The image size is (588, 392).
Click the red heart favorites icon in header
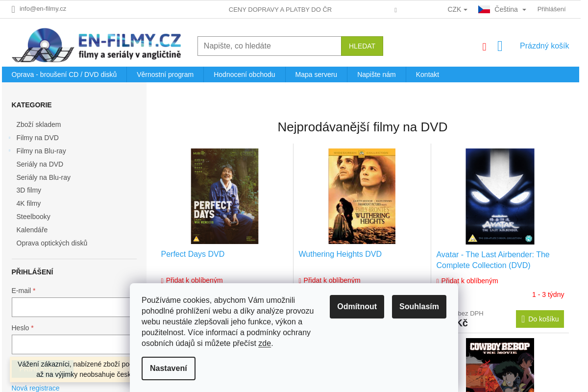pos(484,47)
